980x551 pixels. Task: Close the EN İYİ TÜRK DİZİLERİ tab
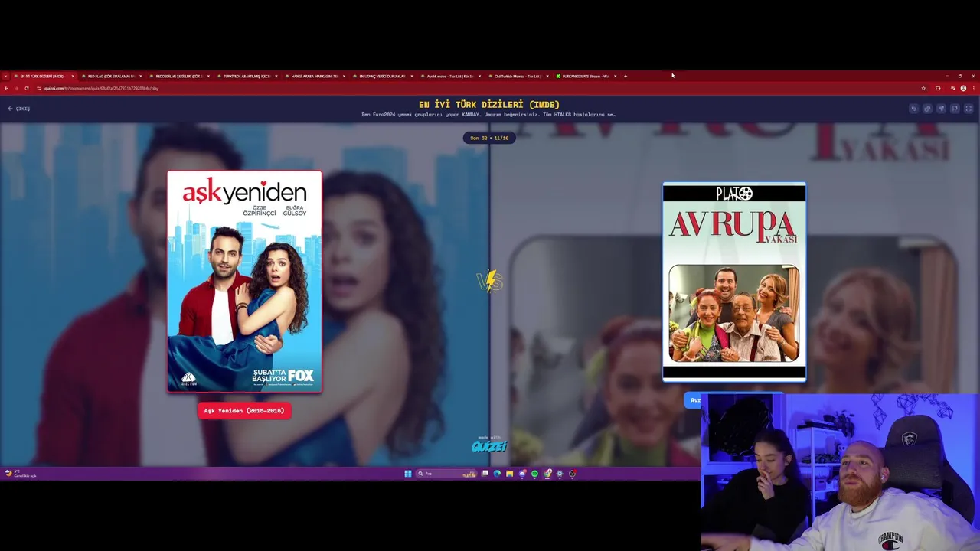point(73,76)
